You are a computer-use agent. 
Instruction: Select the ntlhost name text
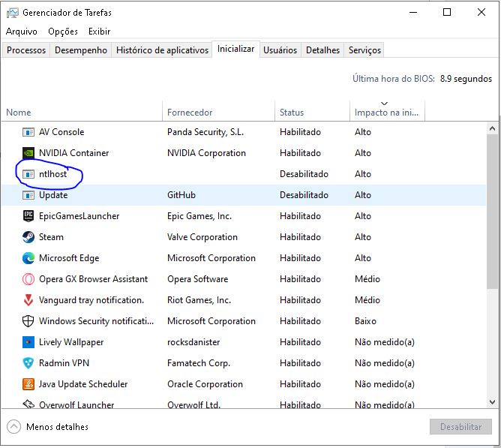(52, 174)
